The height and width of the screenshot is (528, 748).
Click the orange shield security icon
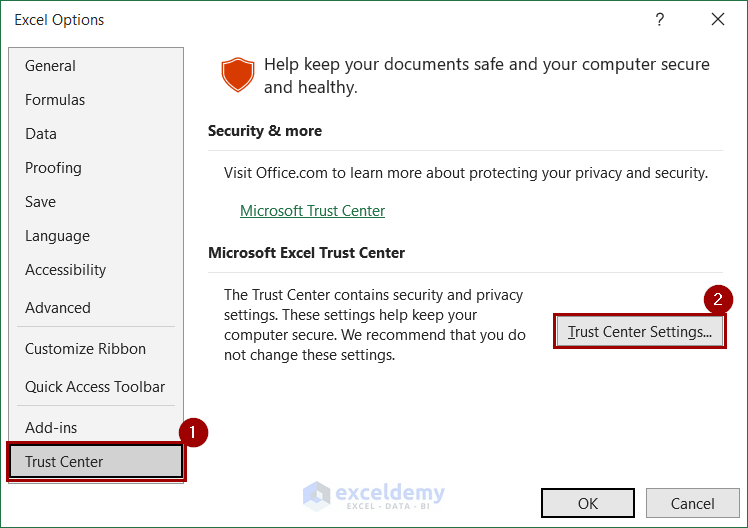tap(237, 75)
